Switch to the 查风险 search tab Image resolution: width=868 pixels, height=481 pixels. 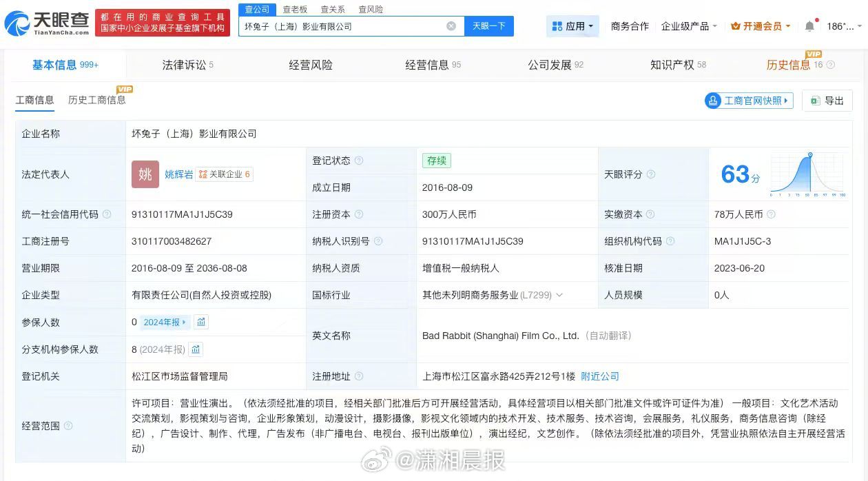coord(371,10)
